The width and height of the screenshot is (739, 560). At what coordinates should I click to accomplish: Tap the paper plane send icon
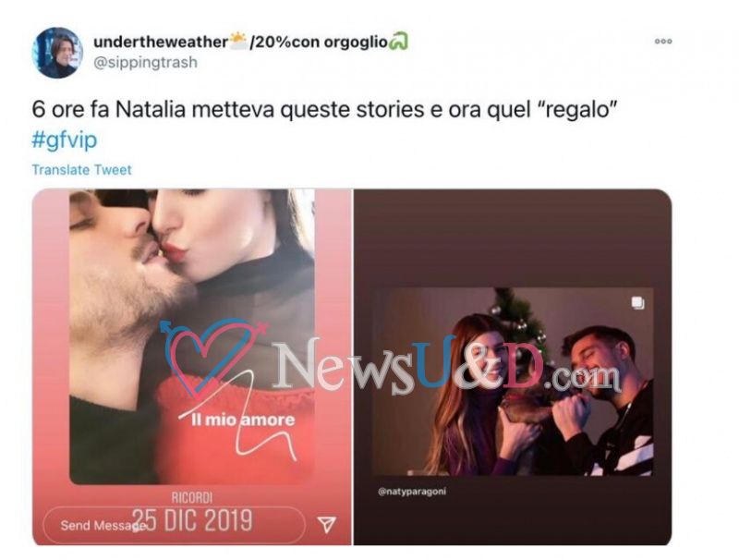(326, 524)
